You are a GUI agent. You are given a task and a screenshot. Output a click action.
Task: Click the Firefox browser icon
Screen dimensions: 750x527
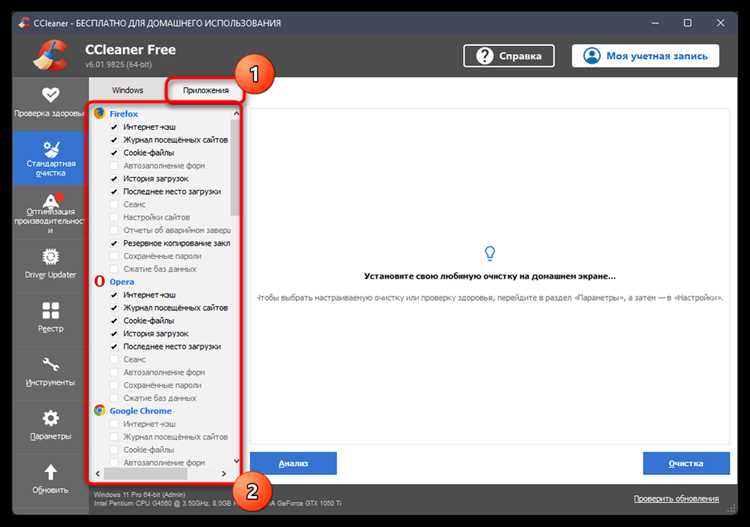pos(99,113)
